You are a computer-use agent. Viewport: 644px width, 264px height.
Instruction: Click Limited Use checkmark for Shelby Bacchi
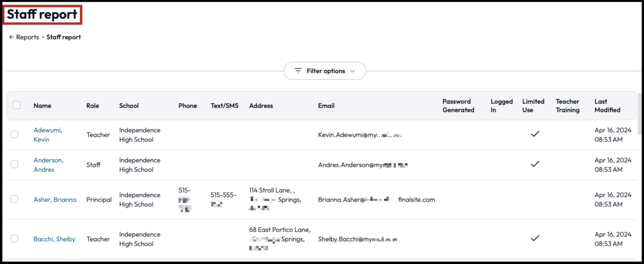pyautogui.click(x=534, y=238)
